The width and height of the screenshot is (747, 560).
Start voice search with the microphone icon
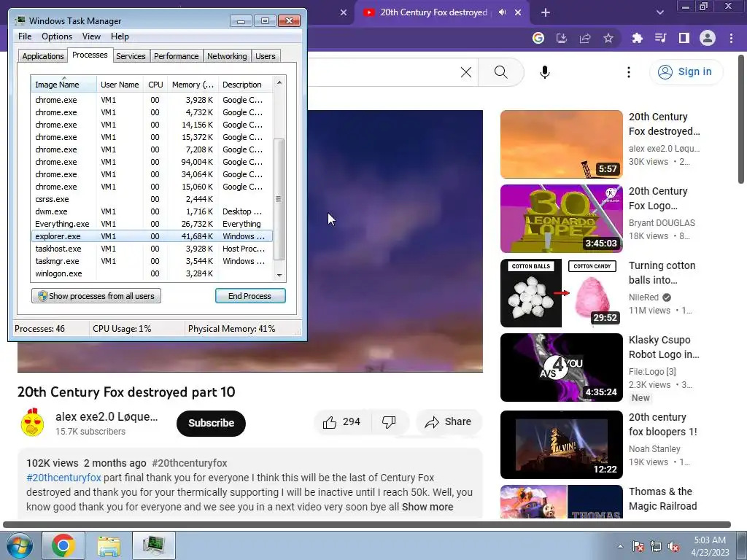tap(545, 72)
